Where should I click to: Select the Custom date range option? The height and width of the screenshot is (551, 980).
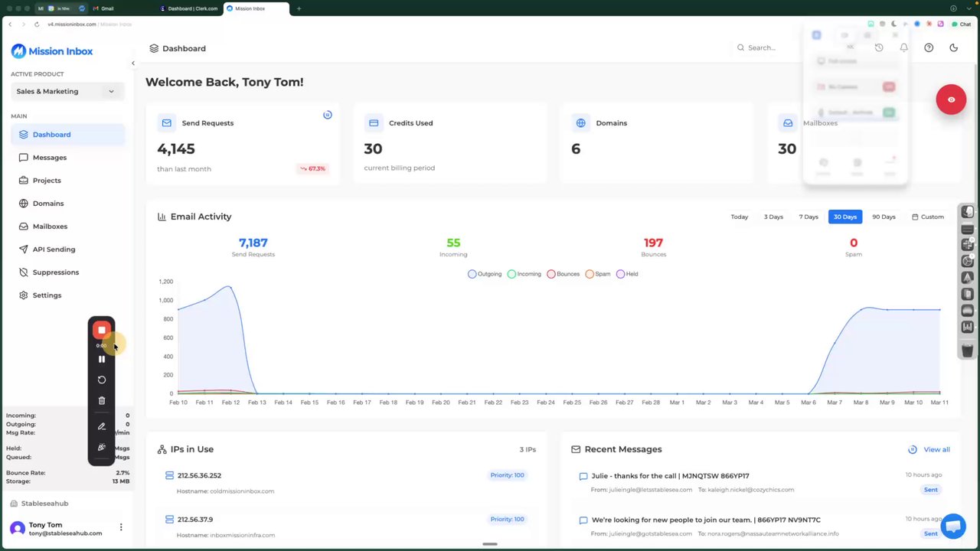tap(927, 217)
